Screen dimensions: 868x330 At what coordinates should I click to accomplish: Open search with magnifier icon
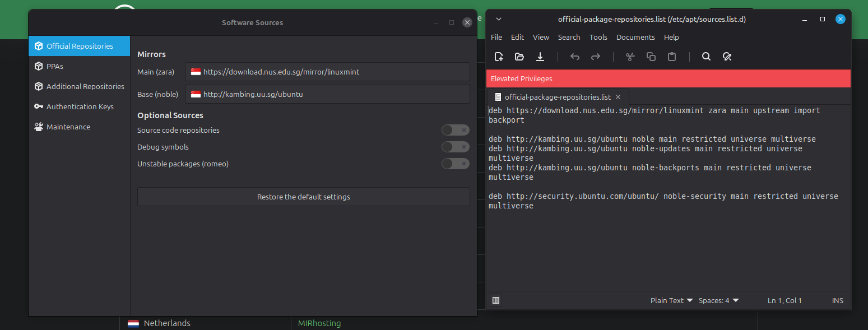[x=706, y=57]
